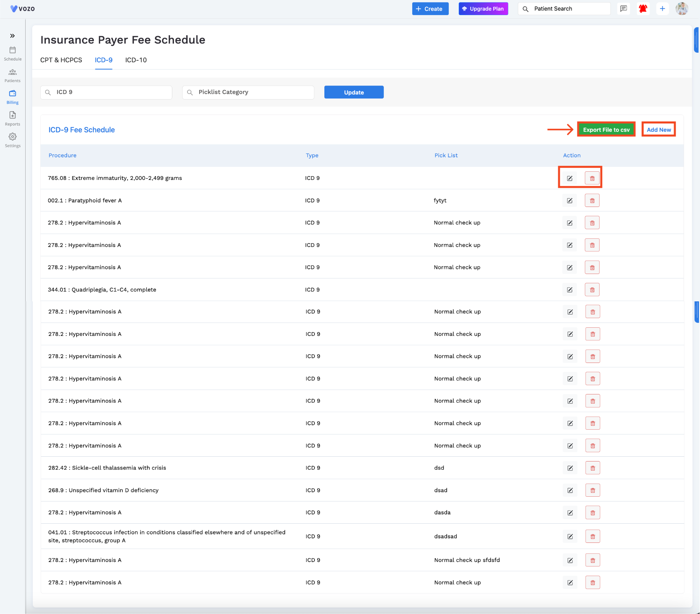Image resolution: width=700 pixels, height=614 pixels.
Task: Open the user profile avatar
Action: tap(682, 9)
